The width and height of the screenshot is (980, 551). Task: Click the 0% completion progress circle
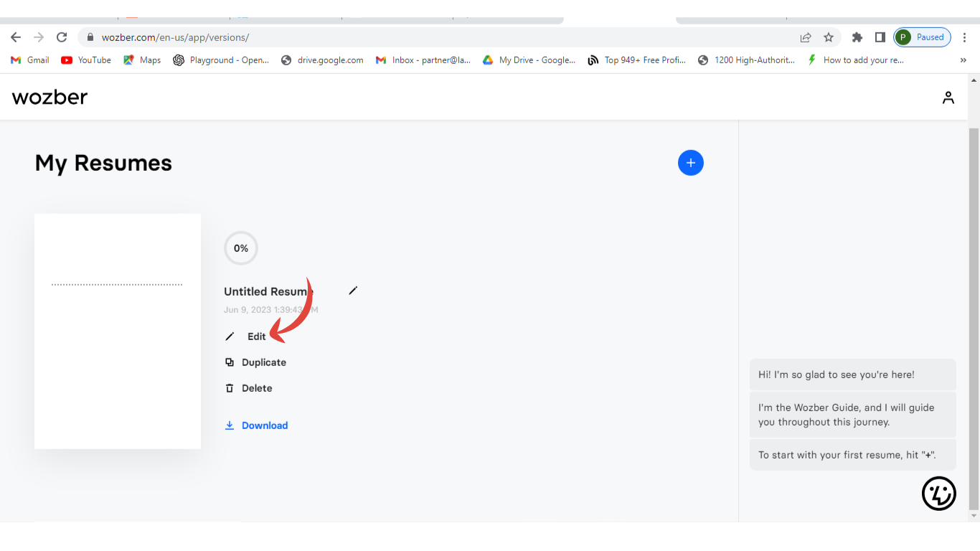tap(241, 248)
